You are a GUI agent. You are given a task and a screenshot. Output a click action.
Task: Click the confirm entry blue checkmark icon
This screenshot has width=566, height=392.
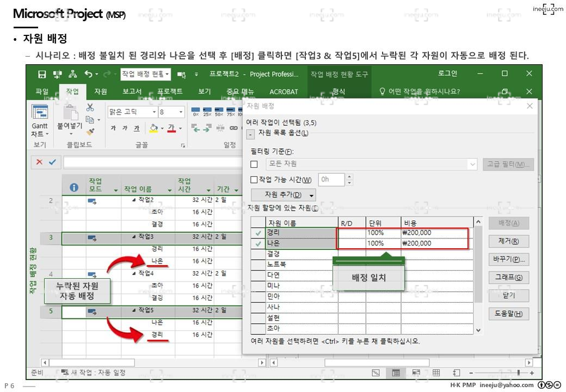click(52, 162)
